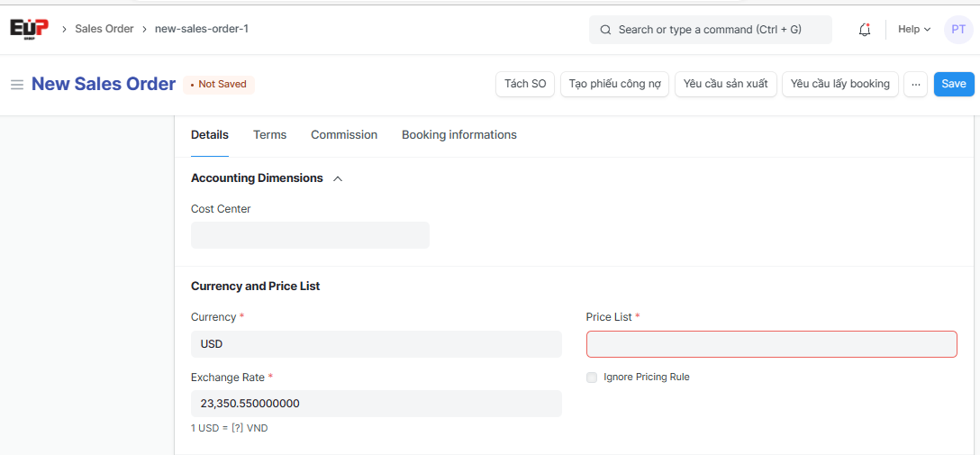Open the Booking informations tab
This screenshot has height=455, width=980.
click(459, 135)
